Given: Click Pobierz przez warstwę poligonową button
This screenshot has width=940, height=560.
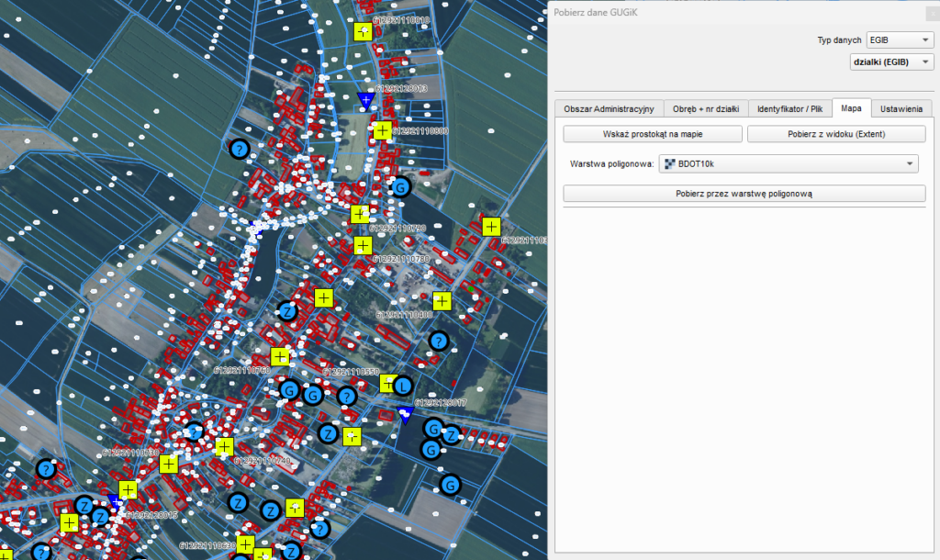Looking at the screenshot, I should coord(744,194).
